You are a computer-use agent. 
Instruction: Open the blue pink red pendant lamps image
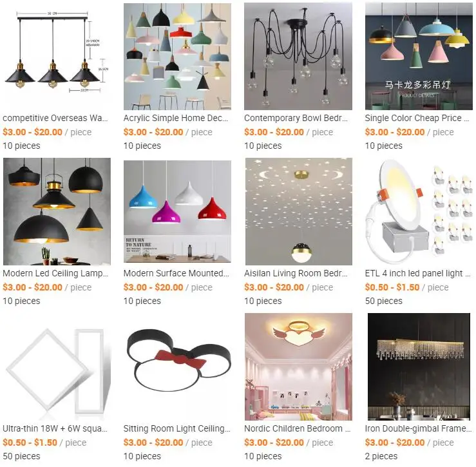click(177, 212)
